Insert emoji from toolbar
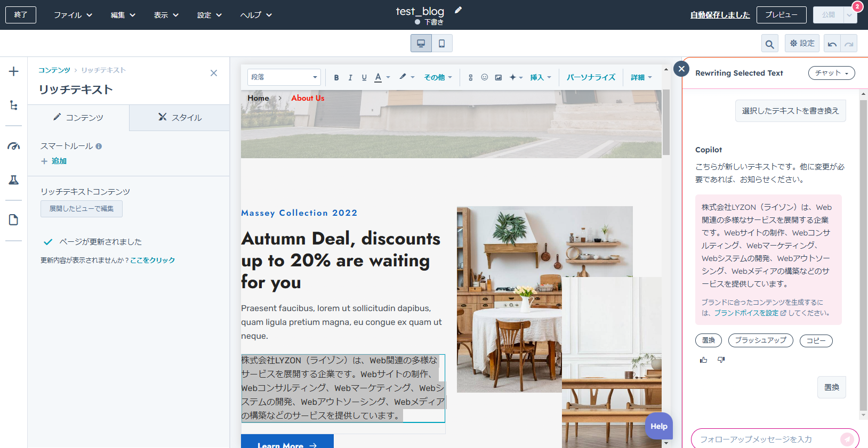This screenshot has height=448, width=868. tap(485, 78)
